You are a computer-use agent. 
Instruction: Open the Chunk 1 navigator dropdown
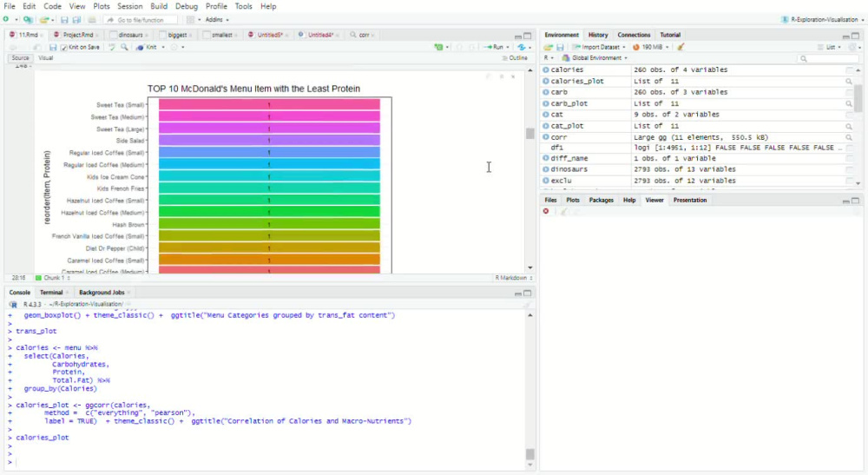tap(53, 278)
